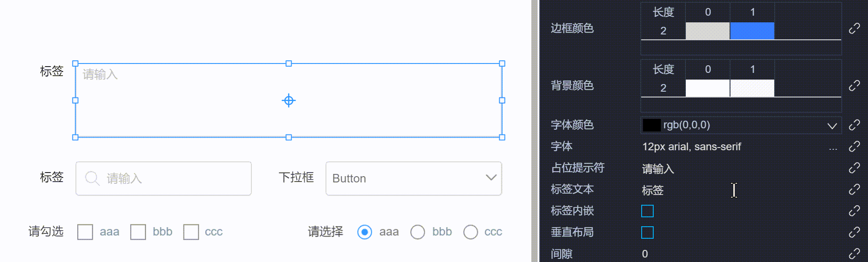This screenshot has height=262, width=868.
Task: Click the blue border color swatch
Action: point(752,31)
